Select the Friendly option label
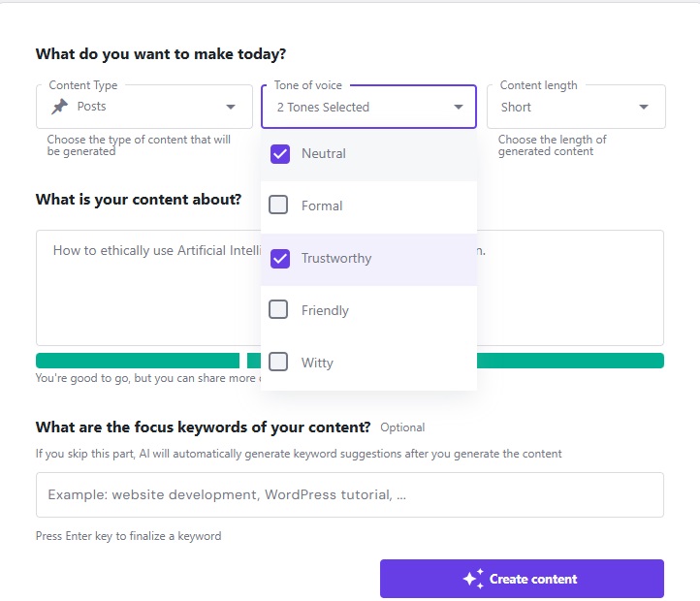This screenshot has width=700, height=601. coord(325,310)
